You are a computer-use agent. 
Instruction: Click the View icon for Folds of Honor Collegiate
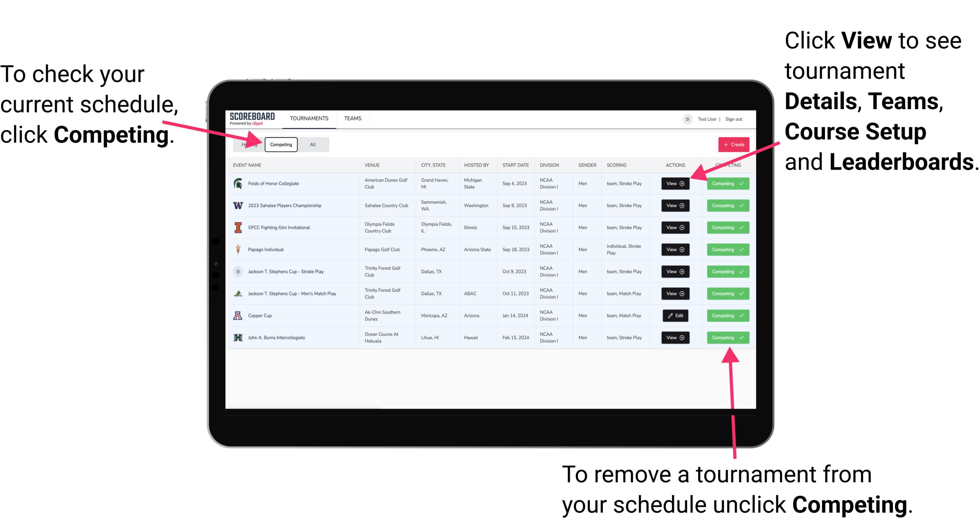(674, 184)
